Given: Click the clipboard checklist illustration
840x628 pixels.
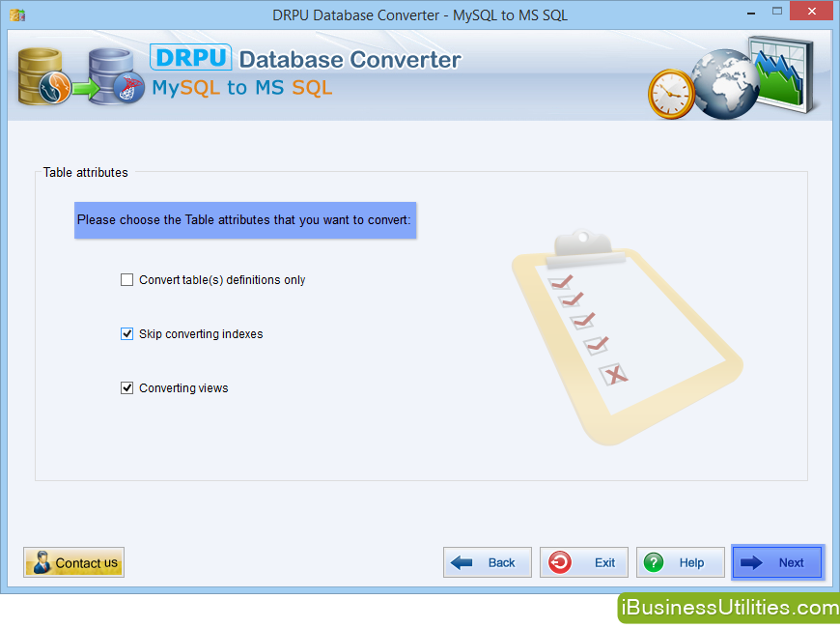Looking at the screenshot, I should [627, 338].
